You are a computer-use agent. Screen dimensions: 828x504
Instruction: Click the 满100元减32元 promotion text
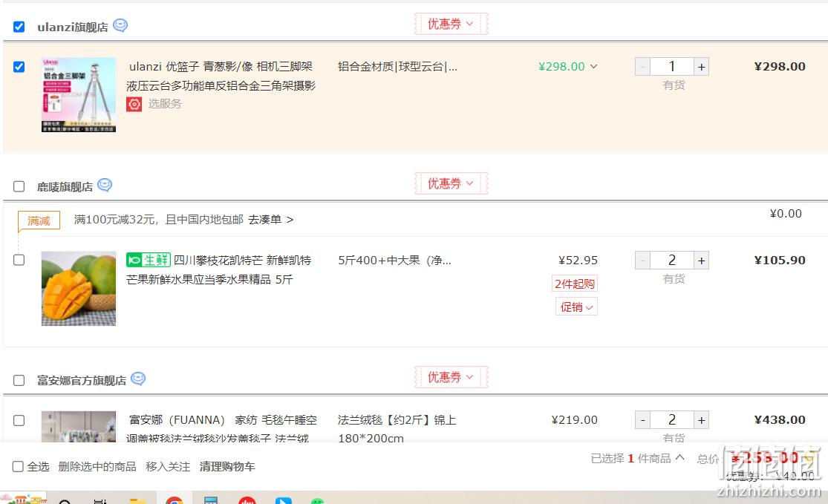click(x=158, y=220)
